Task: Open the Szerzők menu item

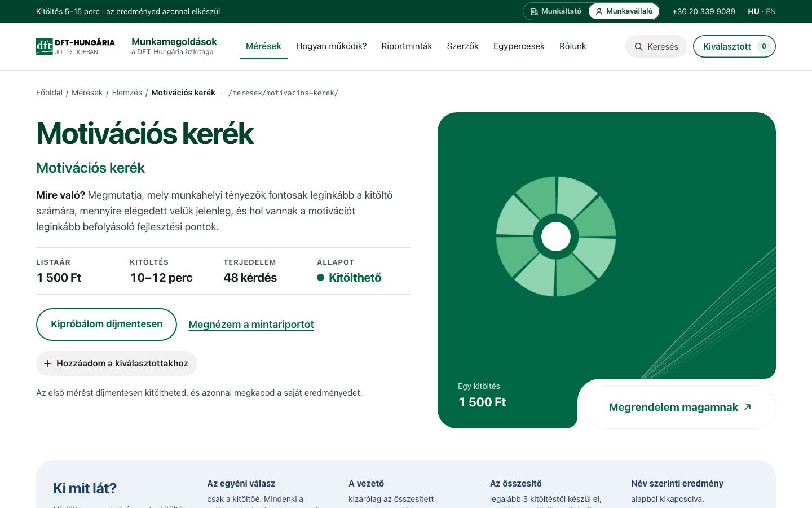Action: pyautogui.click(x=462, y=46)
